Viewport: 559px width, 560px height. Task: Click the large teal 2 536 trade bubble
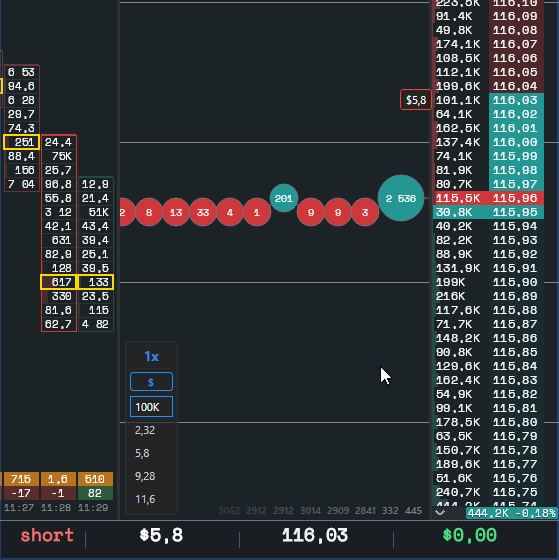pos(401,198)
